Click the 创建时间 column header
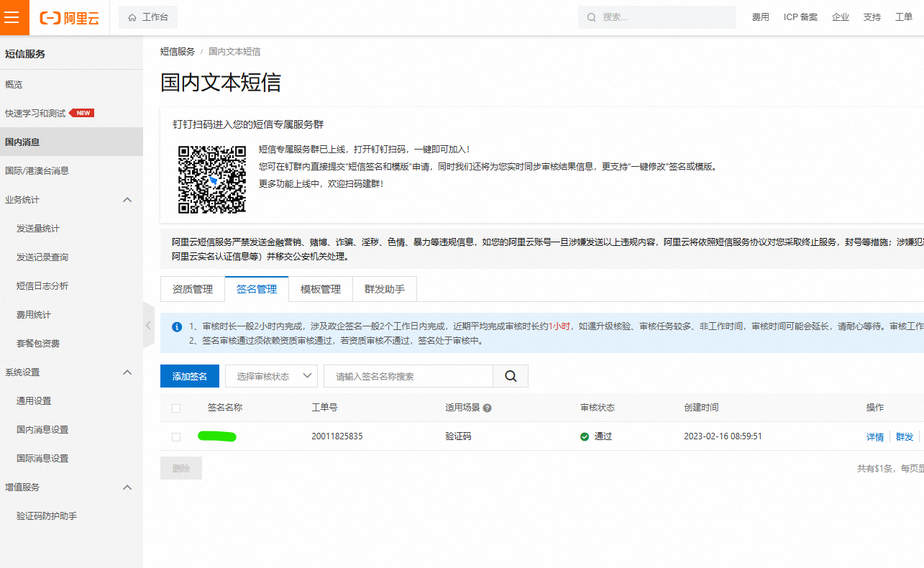The width and height of the screenshot is (924, 568). tap(701, 408)
